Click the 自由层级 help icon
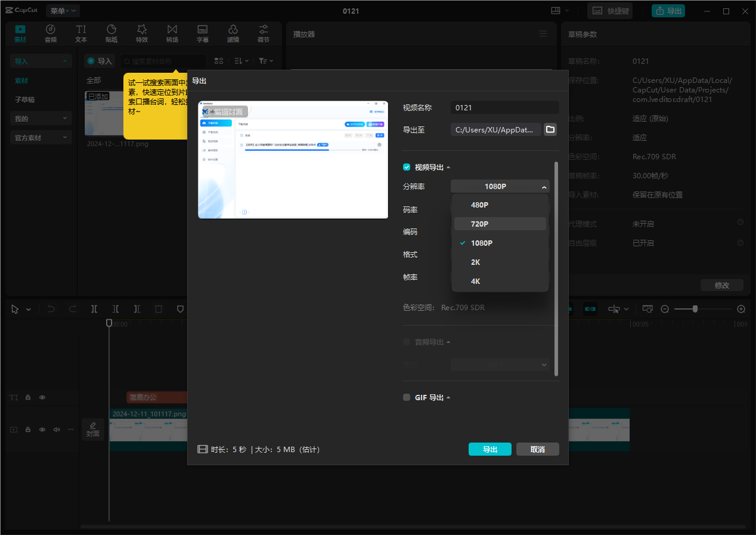Image resolution: width=756 pixels, height=535 pixels. (740, 243)
